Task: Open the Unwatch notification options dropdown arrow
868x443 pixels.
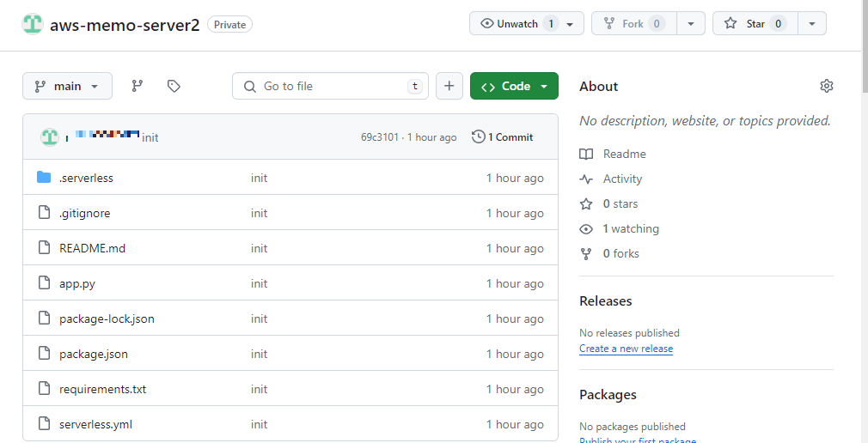Action: pyautogui.click(x=571, y=24)
